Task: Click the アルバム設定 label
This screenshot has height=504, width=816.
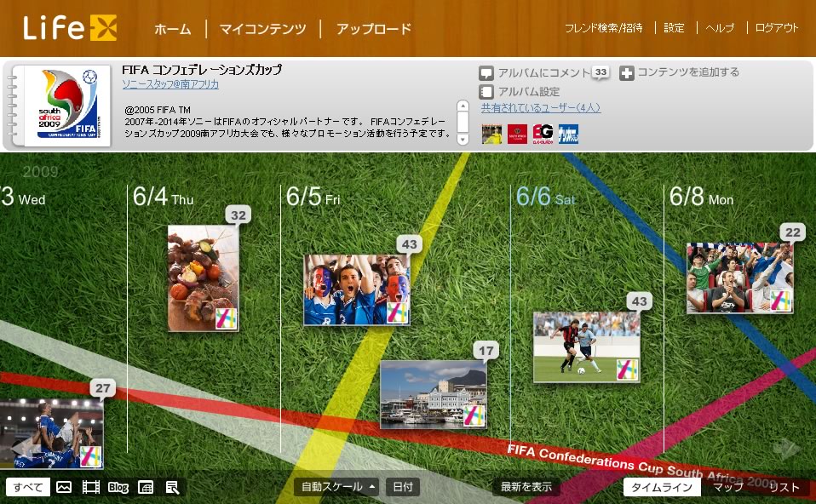Action: (529, 92)
